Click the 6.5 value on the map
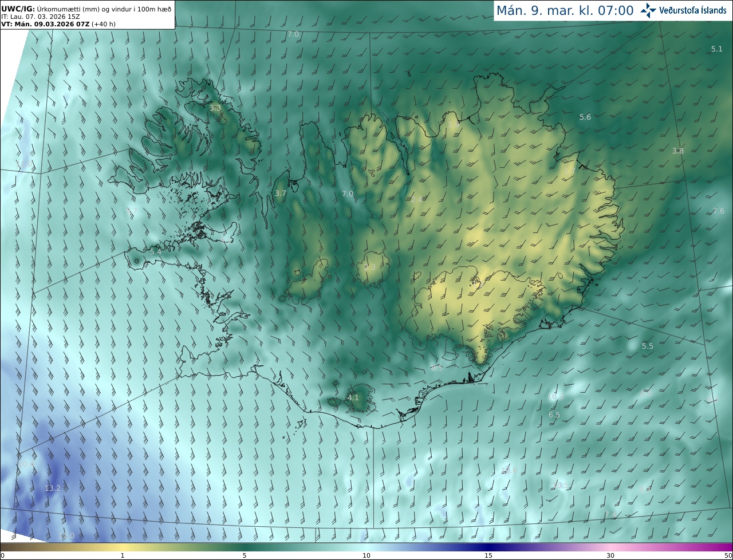The image size is (733, 560). pyautogui.click(x=554, y=415)
